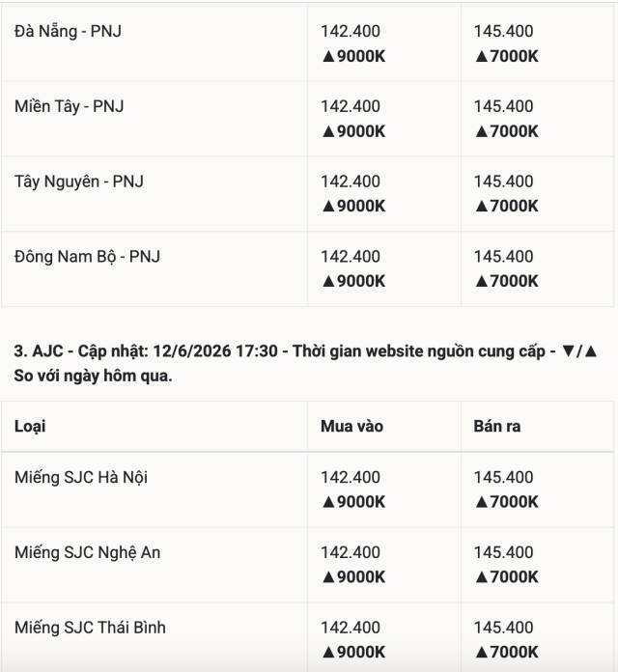This screenshot has height=672, width=618.
Task: Click the ▲7000K change in Tây Nguyên row
Action: pyautogui.click(x=507, y=207)
